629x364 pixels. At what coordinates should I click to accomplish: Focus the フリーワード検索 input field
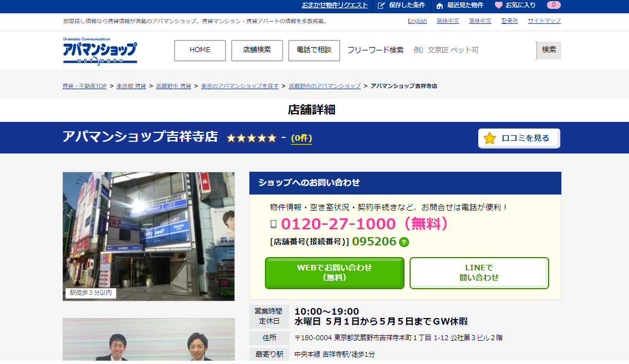[472, 50]
